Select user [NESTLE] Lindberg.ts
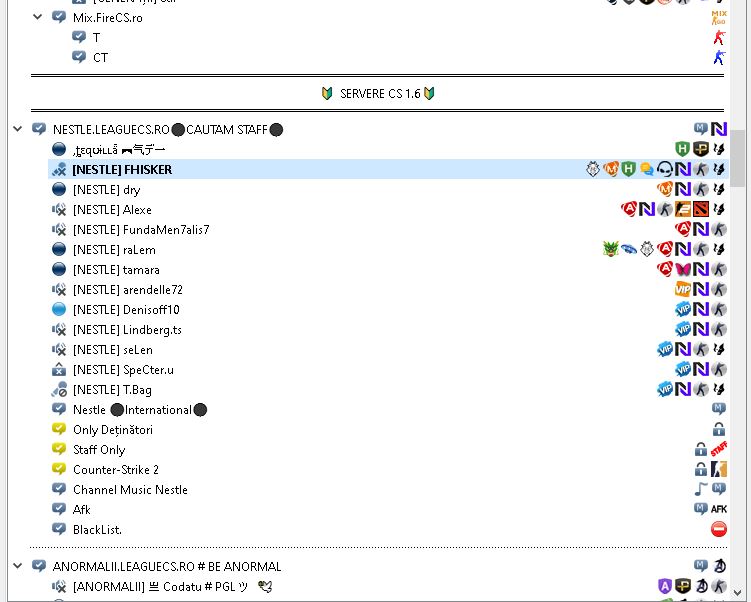Viewport: 751px width, 602px height. click(x=127, y=329)
